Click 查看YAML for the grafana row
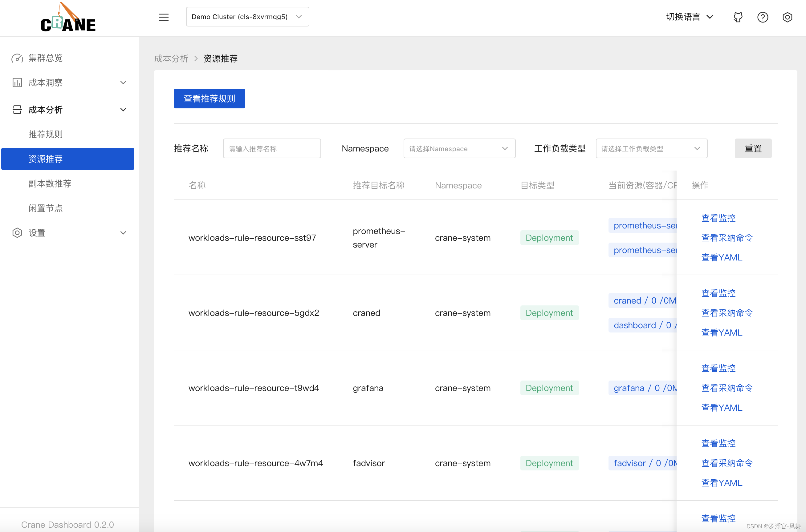This screenshot has width=806, height=532. 722,408
